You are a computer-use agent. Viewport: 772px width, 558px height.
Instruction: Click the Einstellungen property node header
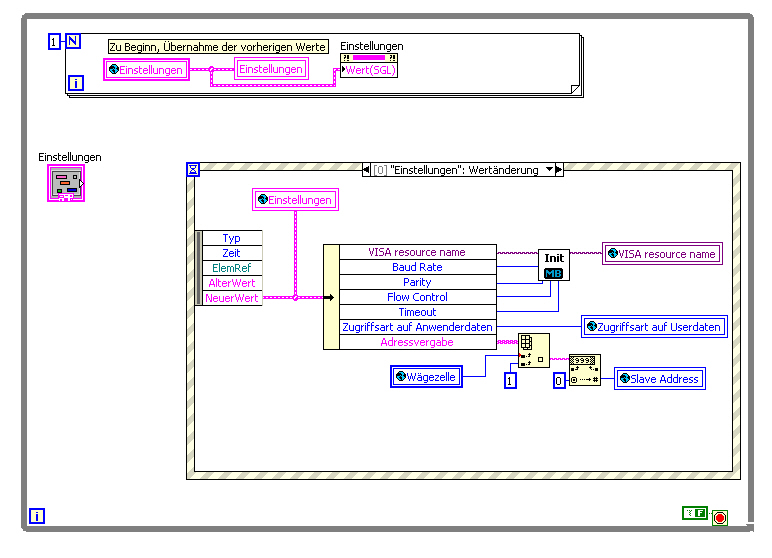click(369, 58)
